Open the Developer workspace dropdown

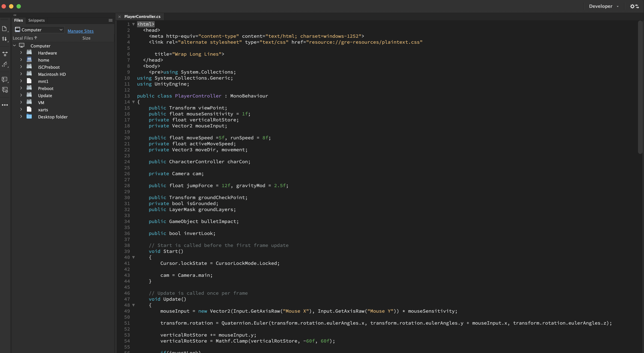coord(604,6)
